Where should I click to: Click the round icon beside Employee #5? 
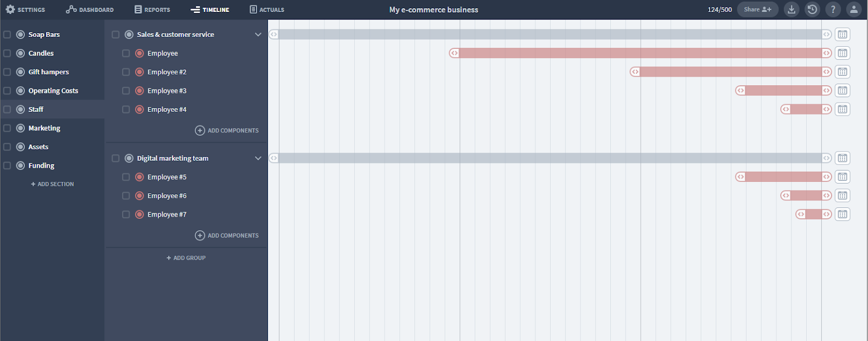pos(139,177)
